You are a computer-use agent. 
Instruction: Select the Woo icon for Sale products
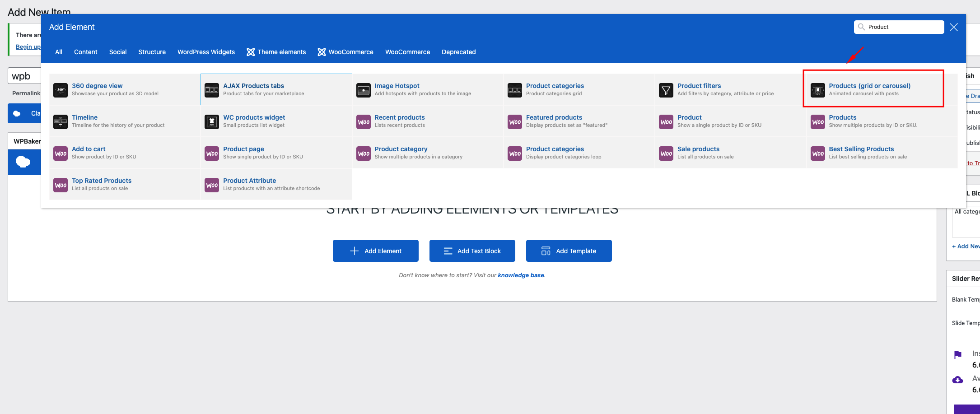point(666,153)
